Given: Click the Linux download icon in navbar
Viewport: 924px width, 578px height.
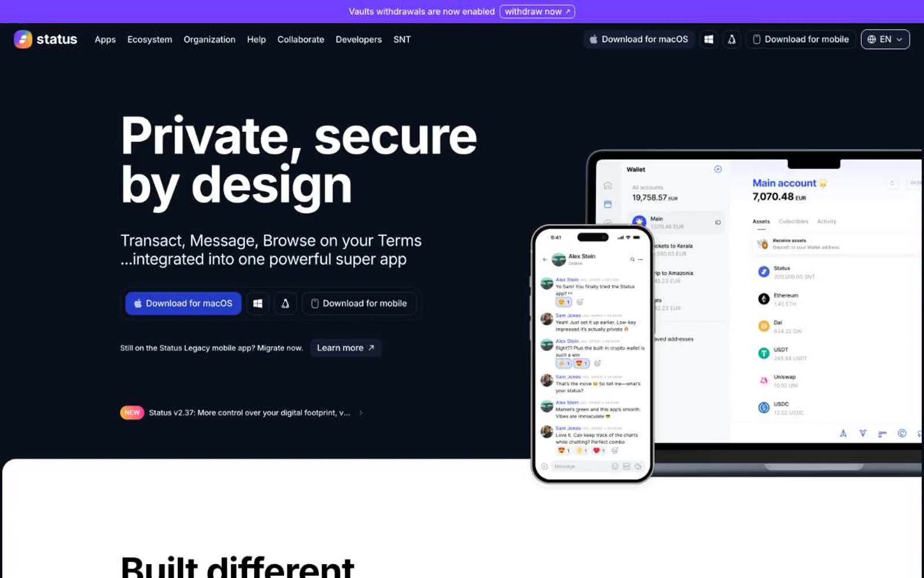Looking at the screenshot, I should (732, 39).
